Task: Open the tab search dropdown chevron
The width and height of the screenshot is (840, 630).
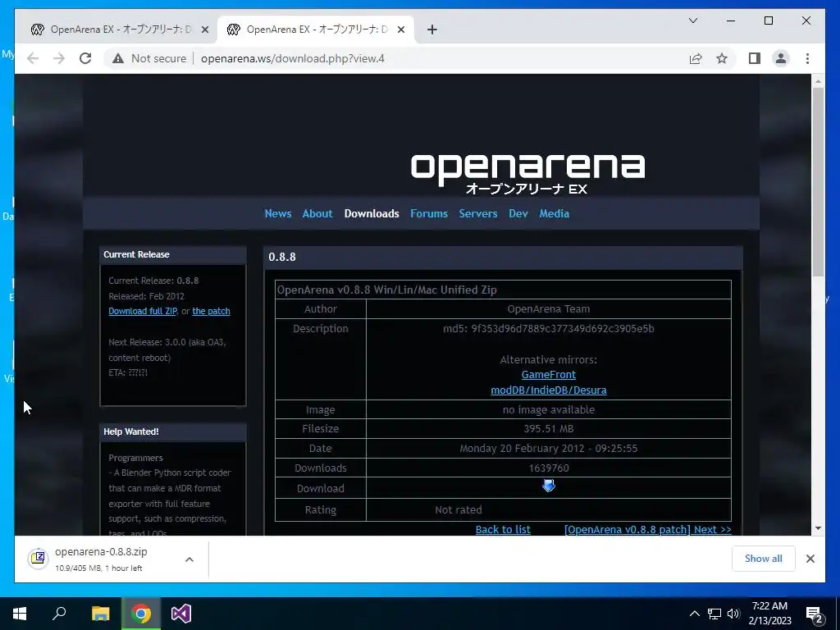Action: pyautogui.click(x=692, y=21)
